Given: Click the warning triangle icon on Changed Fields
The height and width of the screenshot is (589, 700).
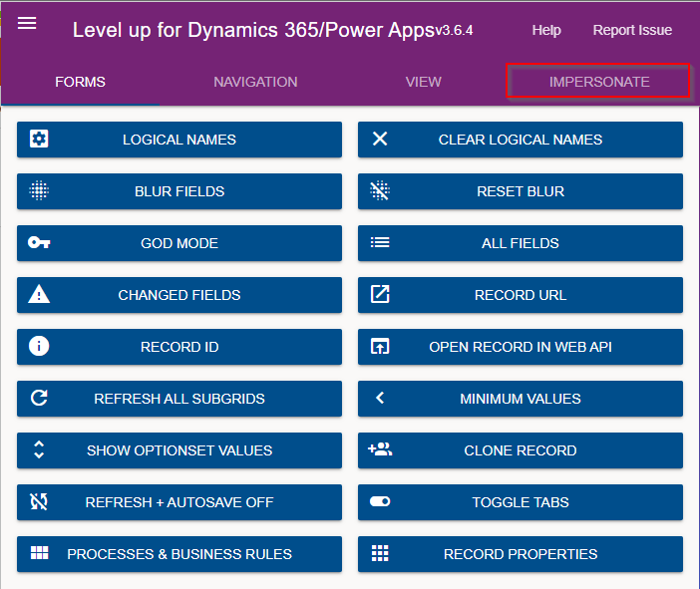Looking at the screenshot, I should 39,295.
